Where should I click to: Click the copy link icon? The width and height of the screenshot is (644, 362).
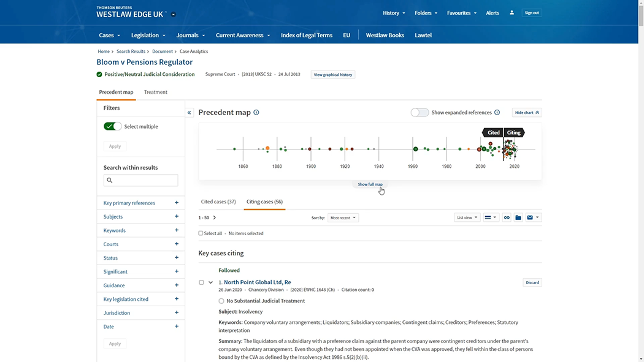point(507,217)
